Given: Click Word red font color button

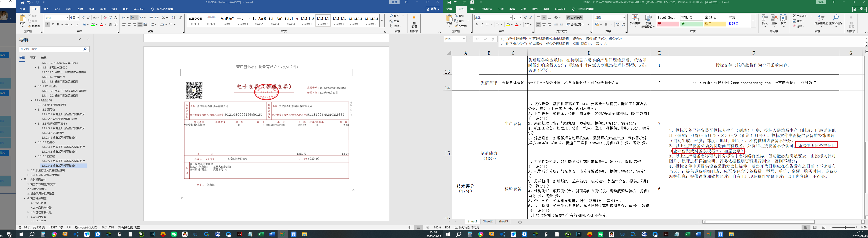Looking at the screenshot, I should [x=101, y=25].
